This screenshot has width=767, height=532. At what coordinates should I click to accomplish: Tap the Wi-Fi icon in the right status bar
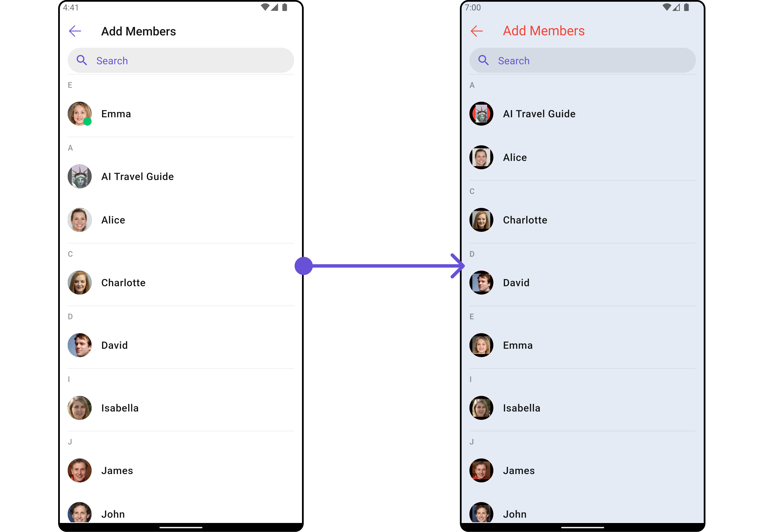pos(666,7)
